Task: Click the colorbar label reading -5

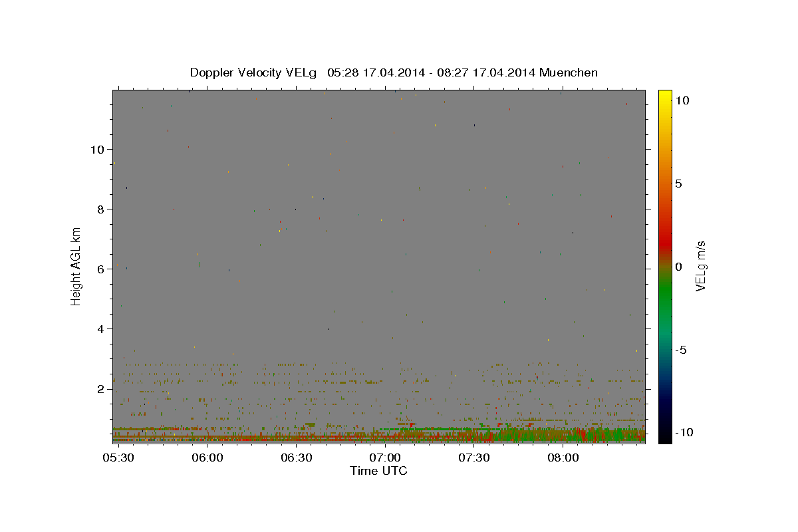Action: (x=680, y=350)
